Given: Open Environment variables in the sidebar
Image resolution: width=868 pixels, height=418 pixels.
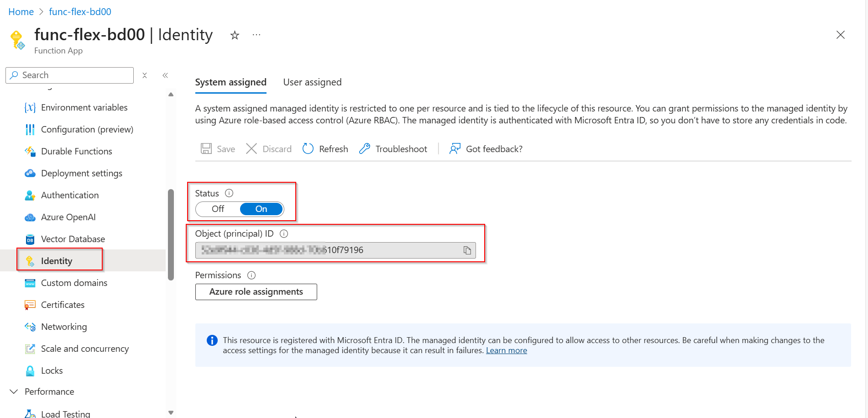Looking at the screenshot, I should click(84, 107).
